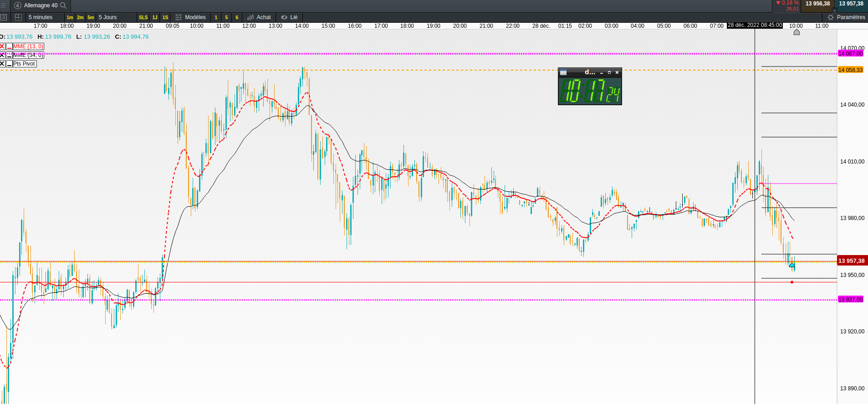Switch to the 2m timeframe shortcut

click(x=80, y=17)
